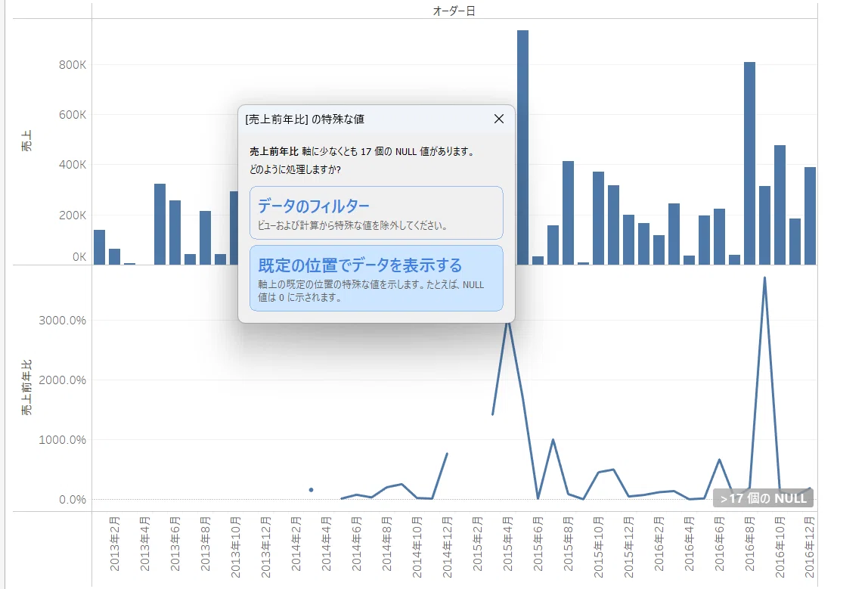
Task: Close the 売上前年比 special values dialog
Action: pos(499,119)
